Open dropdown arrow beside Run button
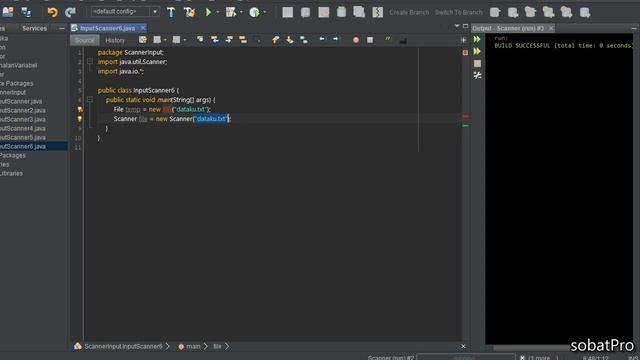Screen dimensions: 640x360 point(218,12)
